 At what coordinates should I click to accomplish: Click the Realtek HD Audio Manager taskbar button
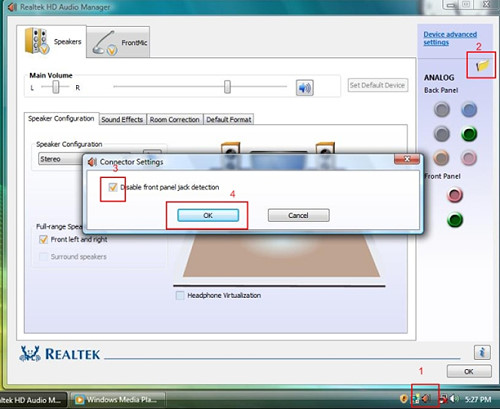[33, 400]
